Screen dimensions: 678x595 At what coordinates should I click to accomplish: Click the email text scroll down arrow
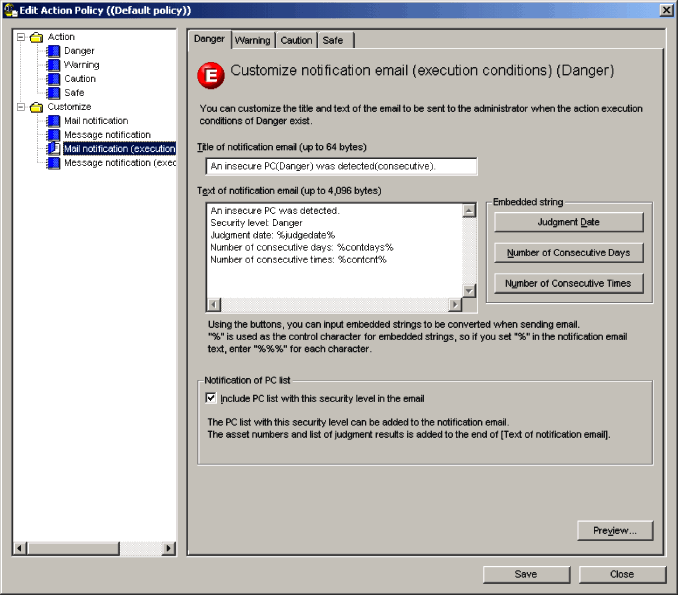pos(469,291)
